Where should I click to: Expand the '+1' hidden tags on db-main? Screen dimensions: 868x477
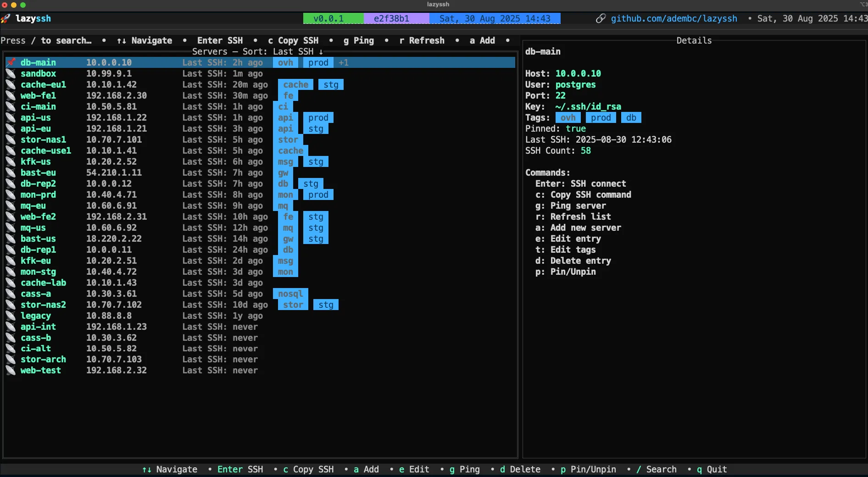tap(343, 62)
